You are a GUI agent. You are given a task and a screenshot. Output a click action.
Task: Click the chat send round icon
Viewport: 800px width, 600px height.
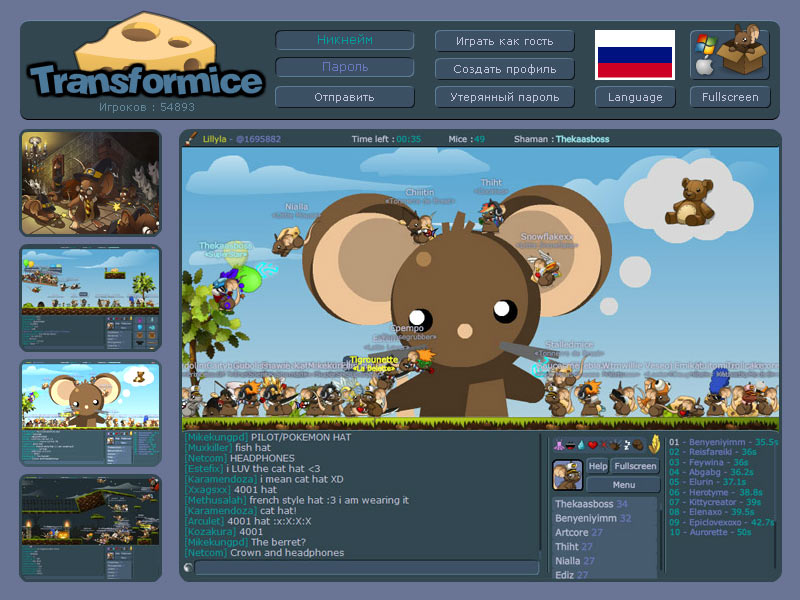coord(188,567)
